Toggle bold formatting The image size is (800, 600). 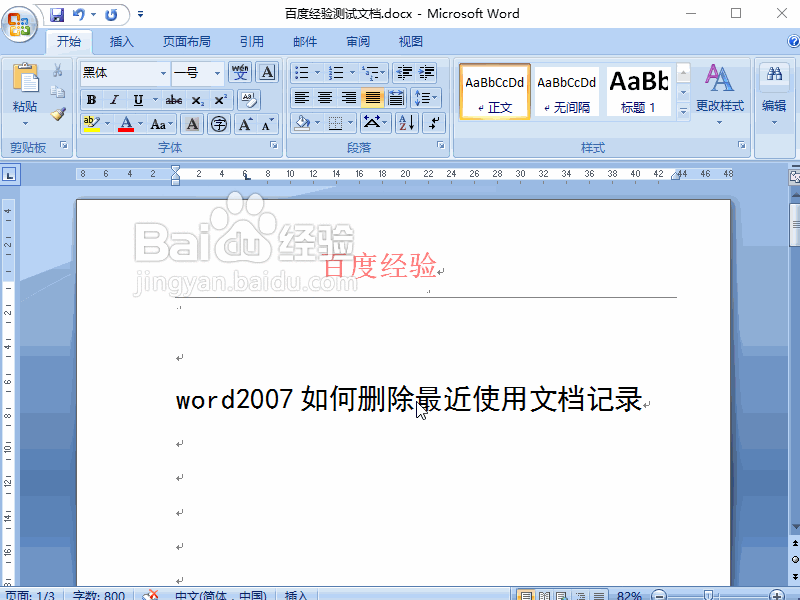point(92,99)
